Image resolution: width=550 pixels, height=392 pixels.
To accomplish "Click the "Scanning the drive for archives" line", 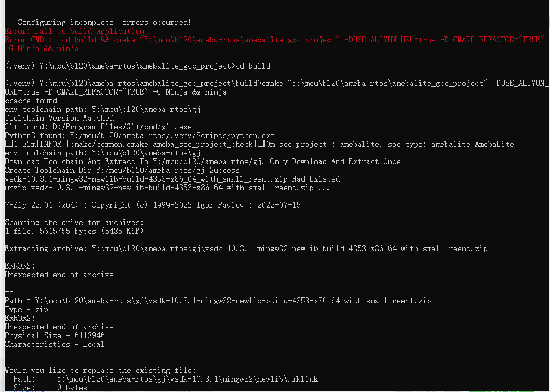I will click(74, 223).
